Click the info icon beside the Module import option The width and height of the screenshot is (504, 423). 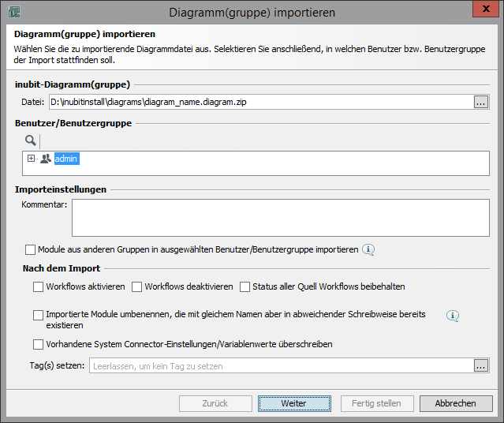(368, 249)
